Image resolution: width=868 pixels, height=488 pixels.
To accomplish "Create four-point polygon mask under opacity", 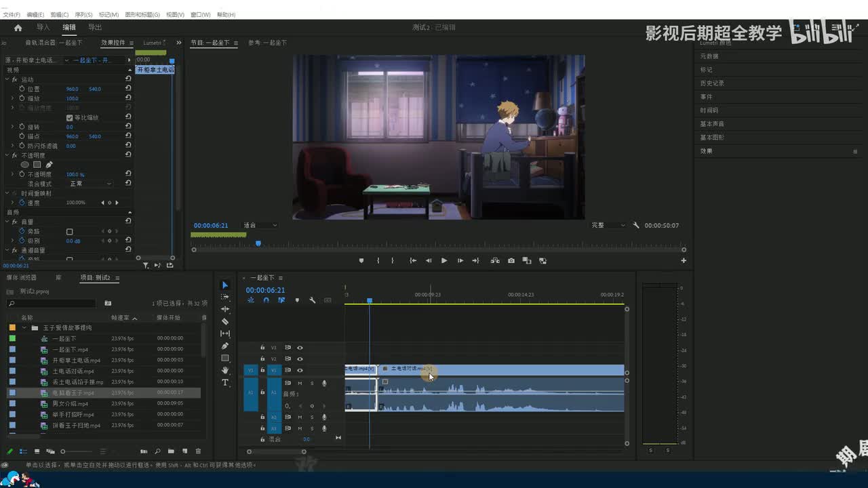I will 37,165.
